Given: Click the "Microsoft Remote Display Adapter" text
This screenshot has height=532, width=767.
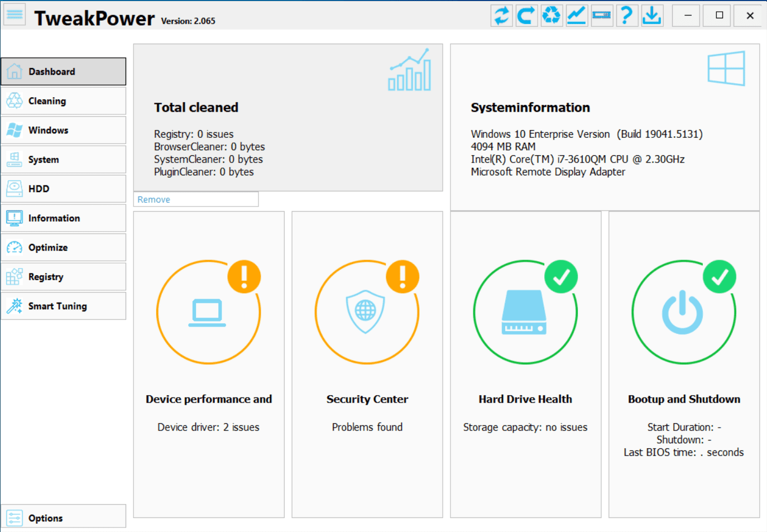Looking at the screenshot, I should pyautogui.click(x=548, y=172).
